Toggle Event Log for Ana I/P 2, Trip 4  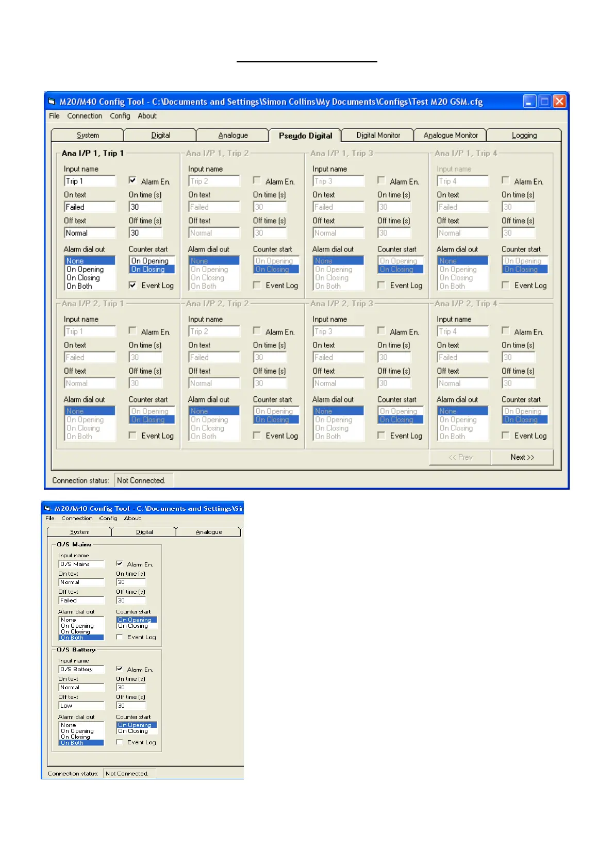pos(505,435)
